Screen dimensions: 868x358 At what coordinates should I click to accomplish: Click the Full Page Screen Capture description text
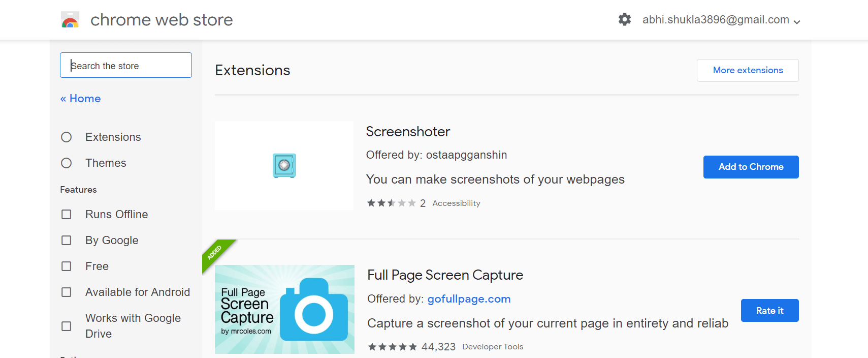548,323
